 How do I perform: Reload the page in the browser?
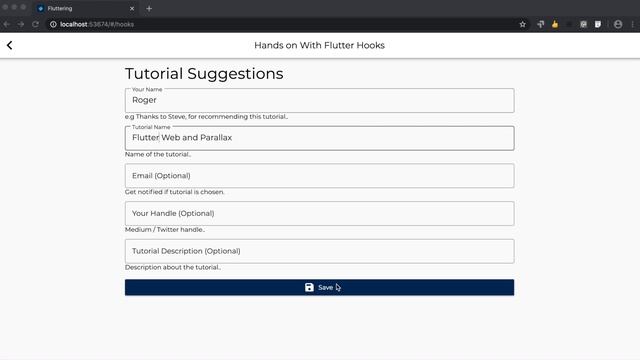tap(36, 24)
